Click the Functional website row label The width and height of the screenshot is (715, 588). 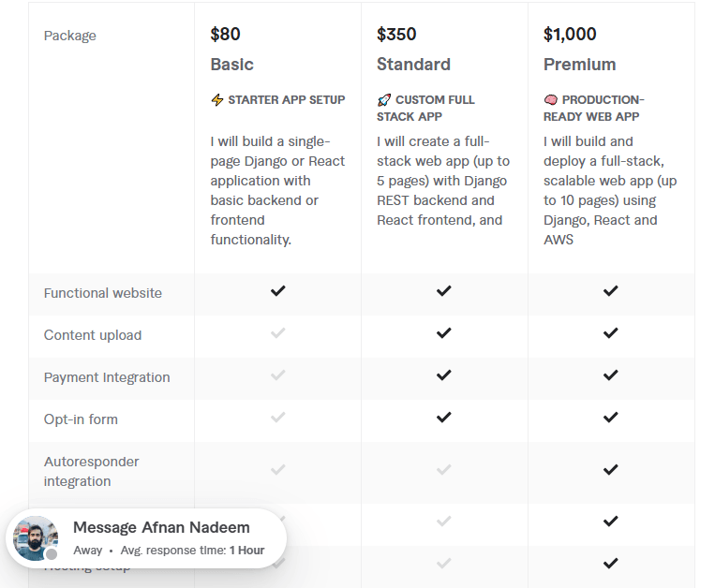click(103, 293)
